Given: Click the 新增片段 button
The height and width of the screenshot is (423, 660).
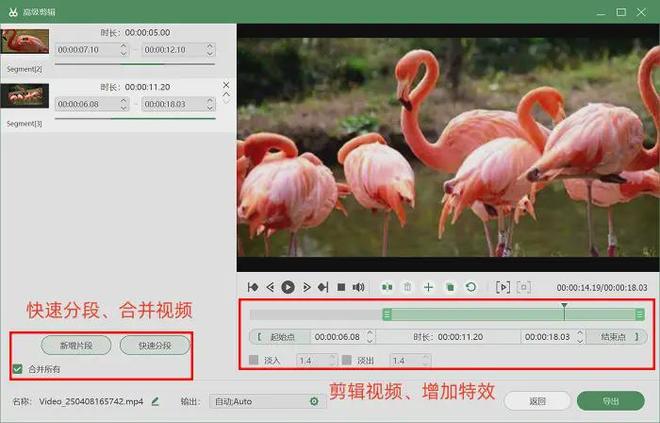Looking at the screenshot, I should [x=76, y=346].
